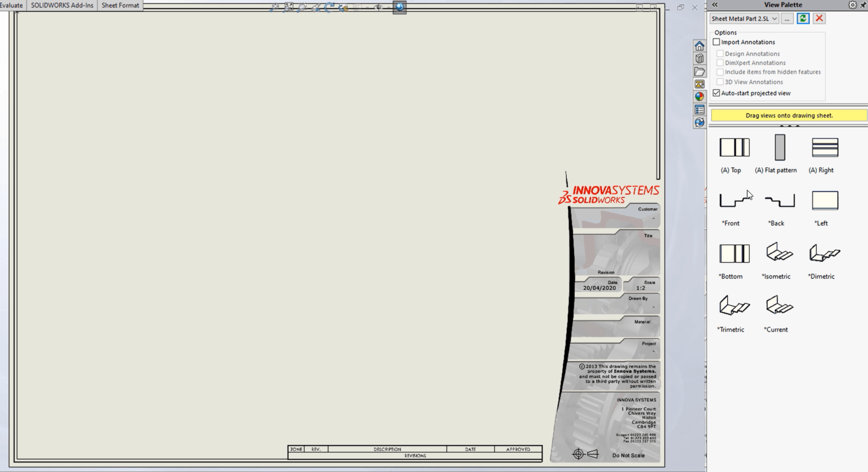Viewport: 868px width, 472px height.
Task: Click the highlighted blue sphere toolbar icon
Action: (x=400, y=7)
